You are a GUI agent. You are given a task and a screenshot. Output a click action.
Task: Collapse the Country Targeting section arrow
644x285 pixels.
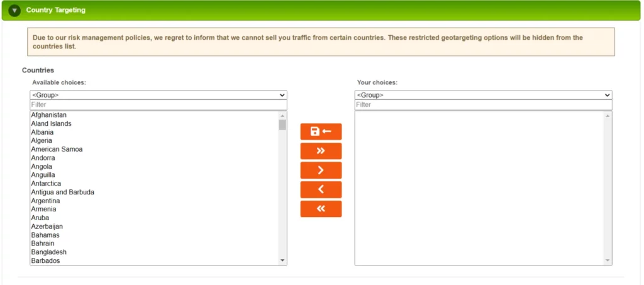point(14,11)
